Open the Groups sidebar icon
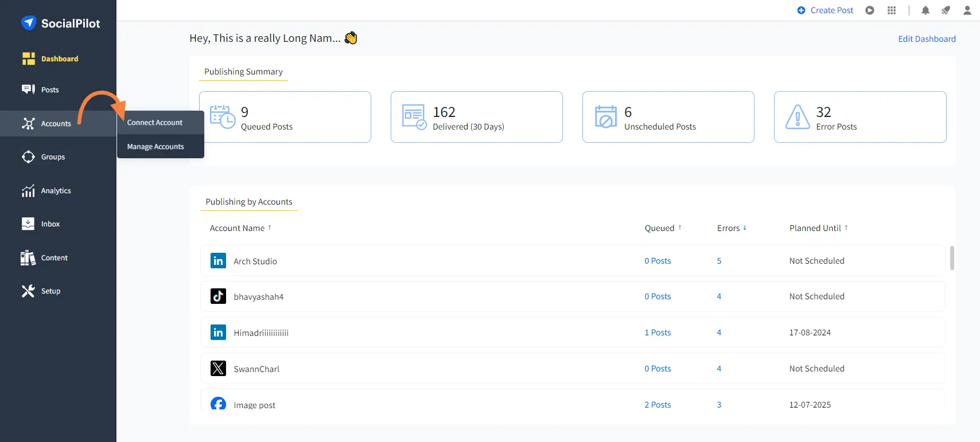980x442 pixels. point(28,157)
